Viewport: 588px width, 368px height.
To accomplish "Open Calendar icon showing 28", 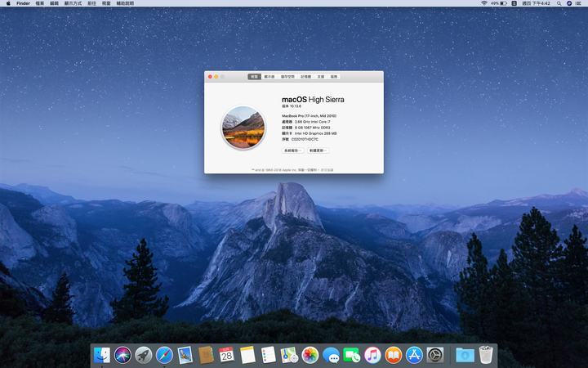I will 226,355.
